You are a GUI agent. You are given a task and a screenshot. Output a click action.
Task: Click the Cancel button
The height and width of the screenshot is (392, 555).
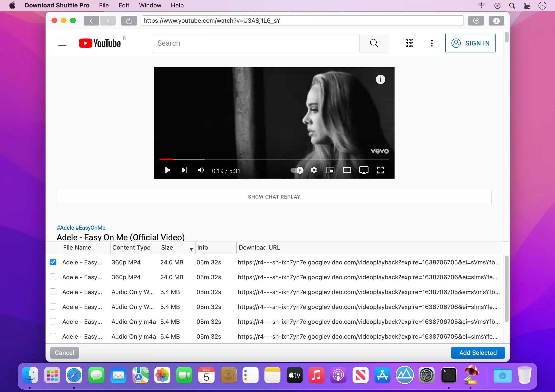[x=65, y=353]
